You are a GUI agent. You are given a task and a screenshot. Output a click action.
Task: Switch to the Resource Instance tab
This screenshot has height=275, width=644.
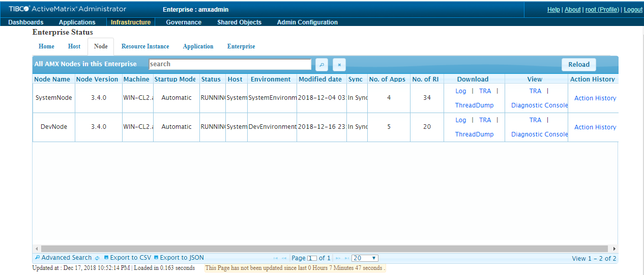[145, 46]
